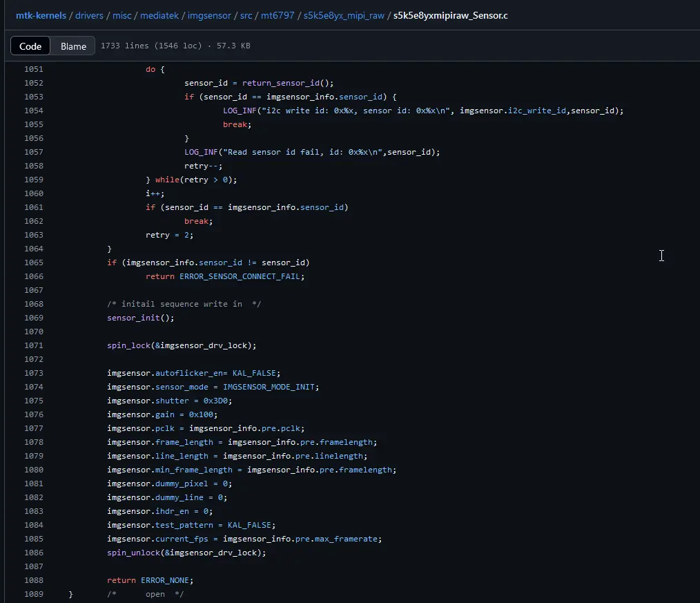Image resolution: width=700 pixels, height=603 pixels.
Task: Open mediatek breadcrumb folder
Action: (x=159, y=16)
